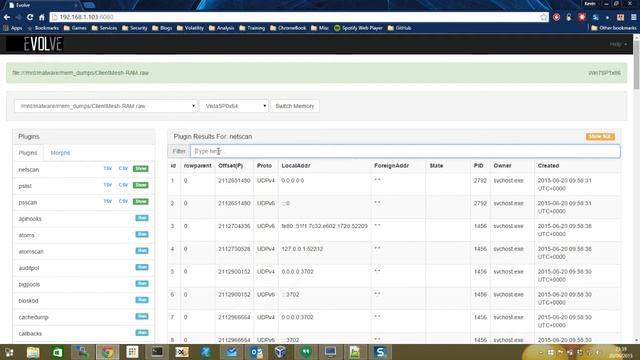
Task: Open the VistaSP0x64 profile dropdown
Action: [x=234, y=106]
